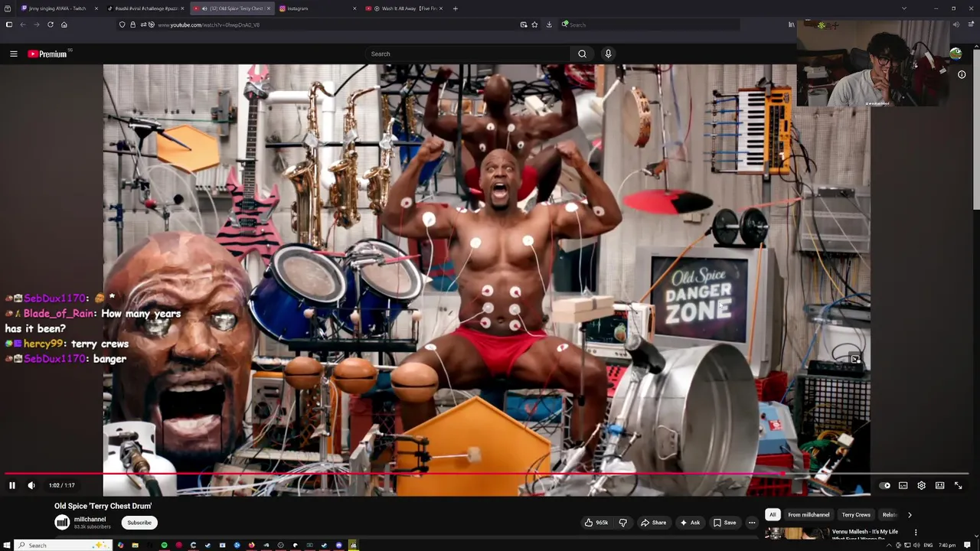Go to browser home page
Image resolution: width=980 pixels, height=551 pixels.
coord(64,24)
